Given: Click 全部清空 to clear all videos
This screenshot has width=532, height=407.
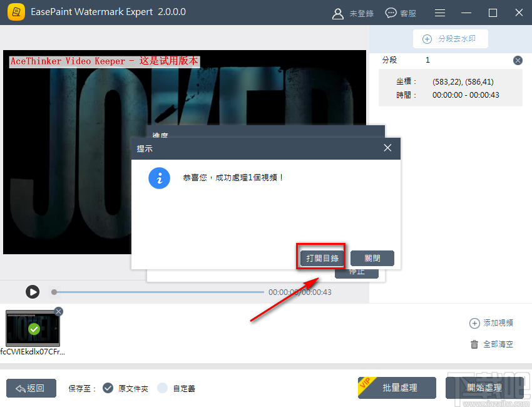Looking at the screenshot, I should [x=491, y=344].
